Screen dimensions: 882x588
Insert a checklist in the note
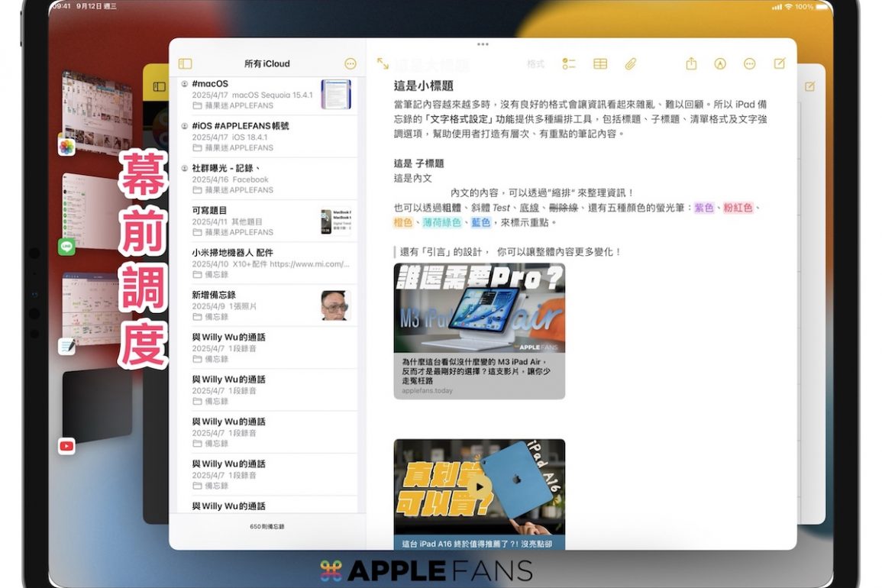point(568,64)
